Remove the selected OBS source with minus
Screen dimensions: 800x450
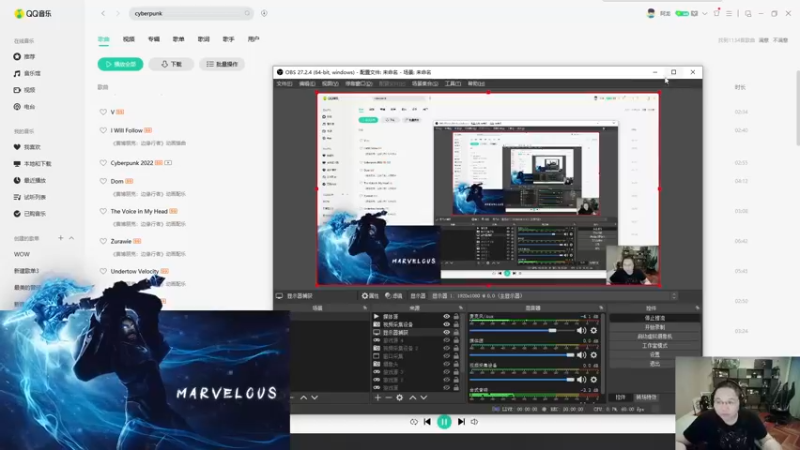click(388, 397)
